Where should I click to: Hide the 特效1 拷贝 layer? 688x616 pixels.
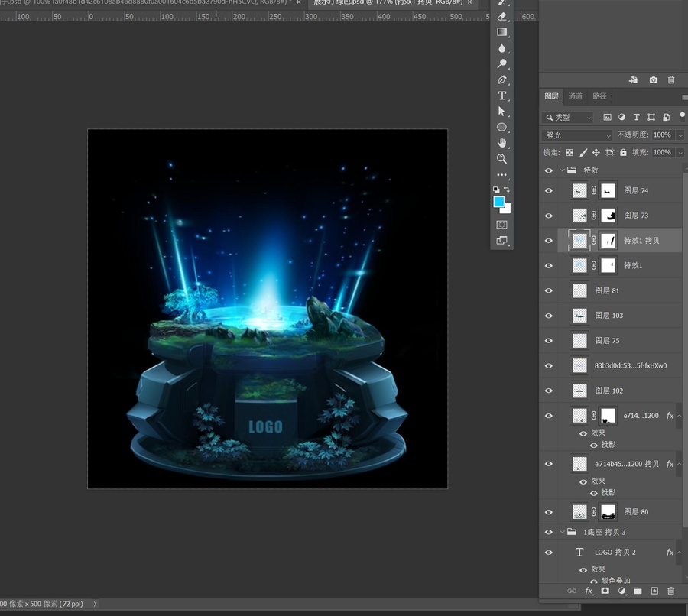pos(548,241)
